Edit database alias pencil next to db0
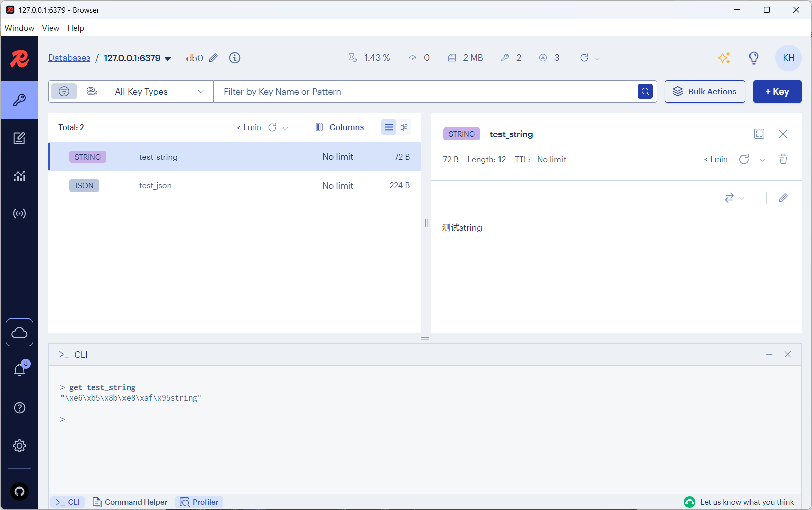The image size is (812, 510). click(213, 58)
